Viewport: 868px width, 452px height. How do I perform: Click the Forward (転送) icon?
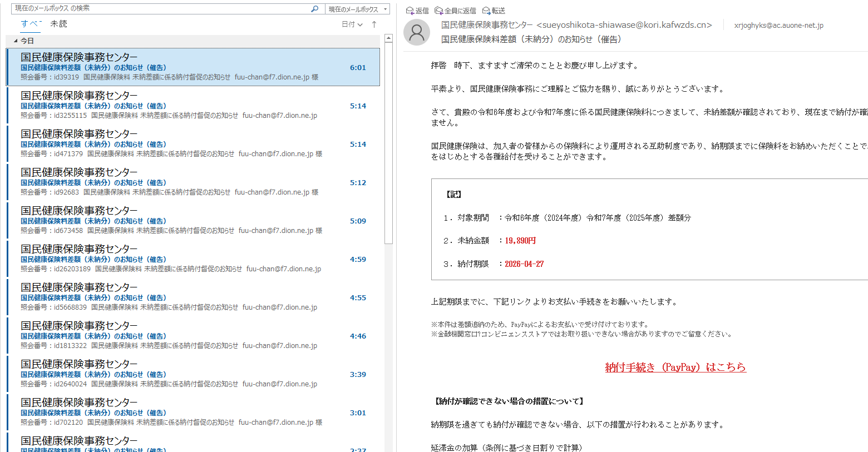point(486,11)
